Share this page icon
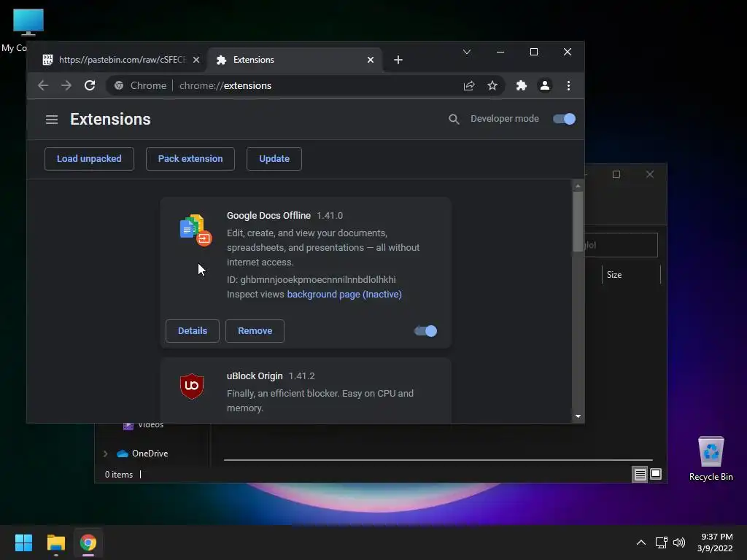 pos(469,86)
